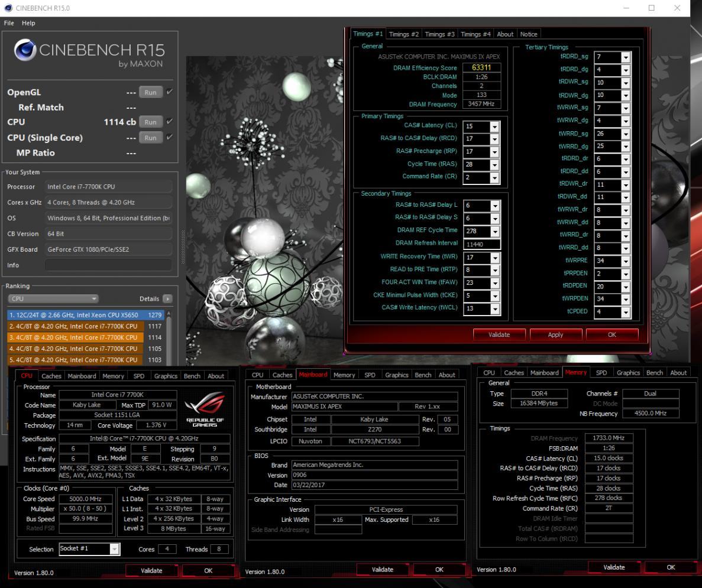Select ranking entry scoring 1105
This screenshot has height=588, width=702.
click(86, 349)
